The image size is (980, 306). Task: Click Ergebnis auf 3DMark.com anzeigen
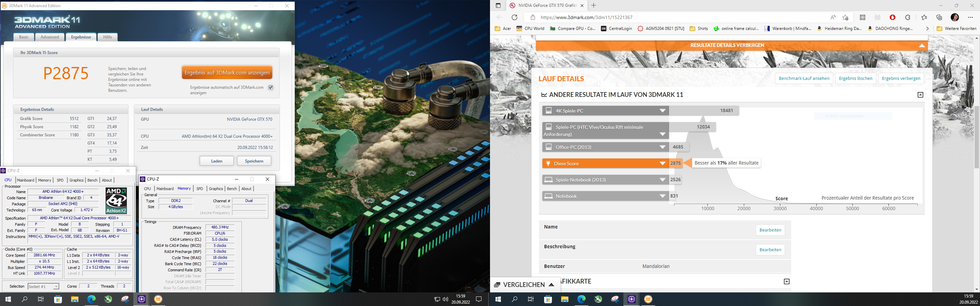click(x=227, y=73)
